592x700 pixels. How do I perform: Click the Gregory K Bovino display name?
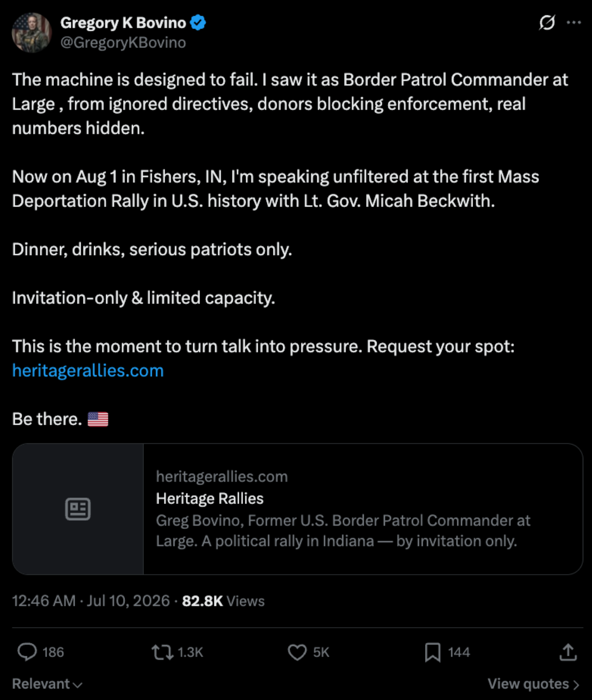(x=123, y=23)
